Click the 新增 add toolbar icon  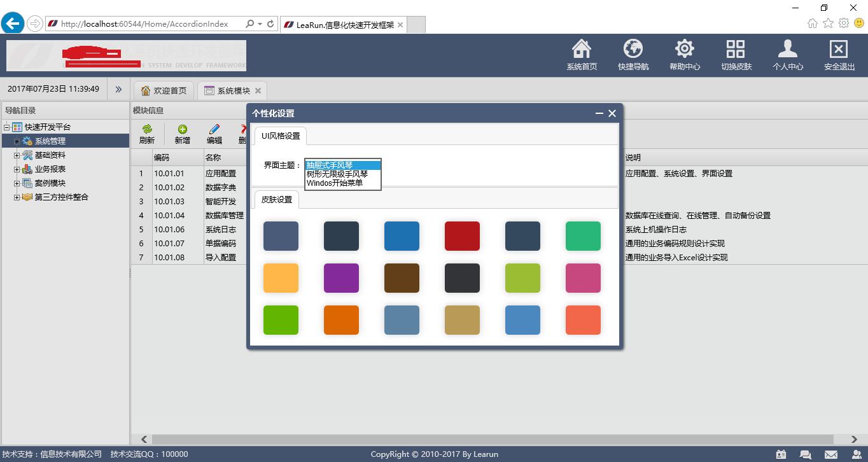[182, 129]
